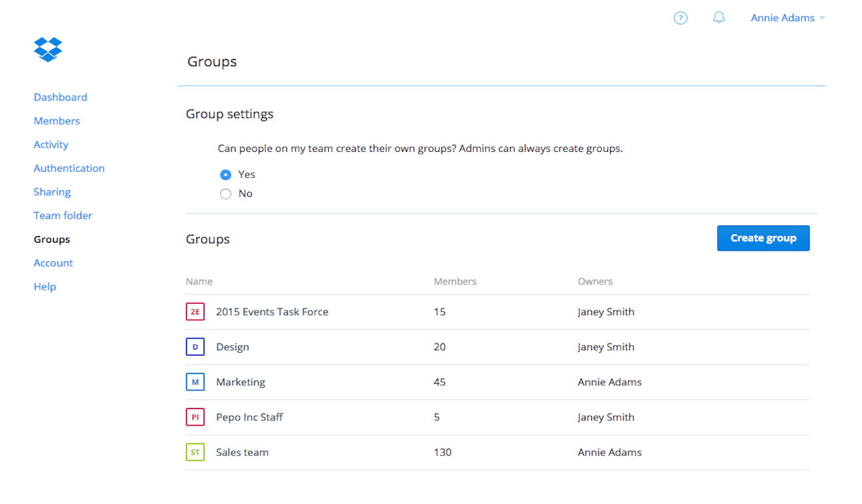Open Sharing in the sidebar
The image size is (862, 504).
[52, 192]
